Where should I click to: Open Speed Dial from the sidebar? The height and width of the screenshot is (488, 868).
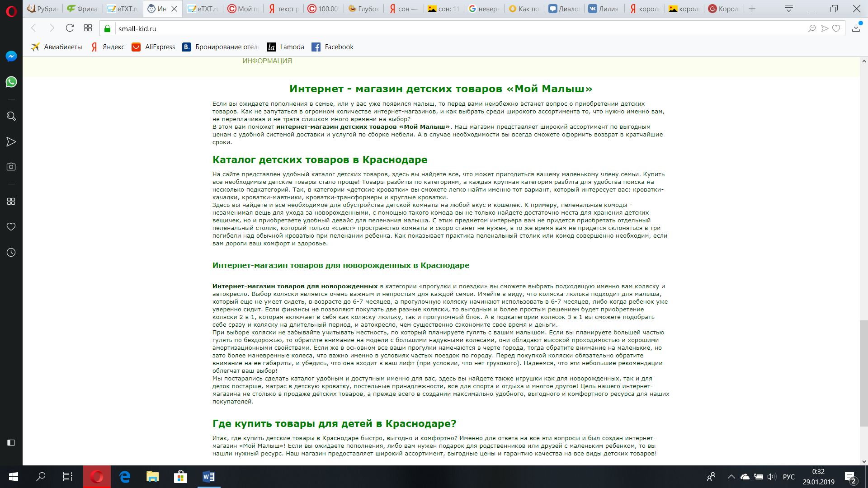[x=11, y=202]
